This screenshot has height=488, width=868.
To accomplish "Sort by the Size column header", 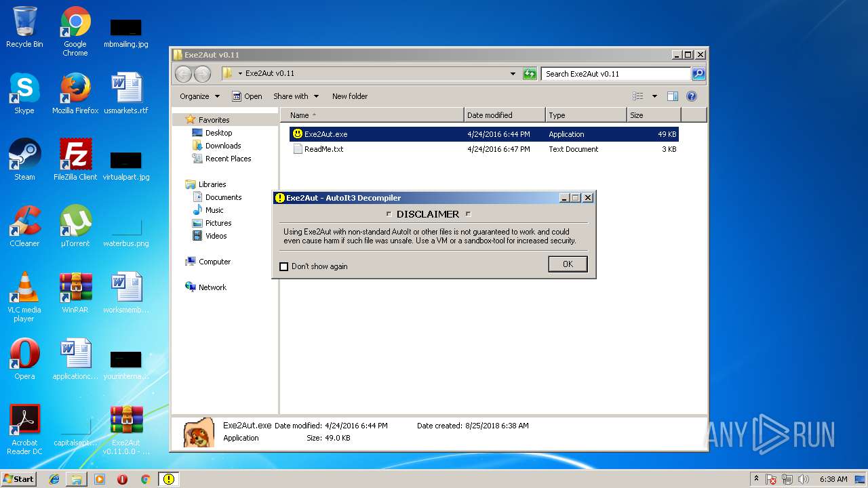I will (654, 115).
